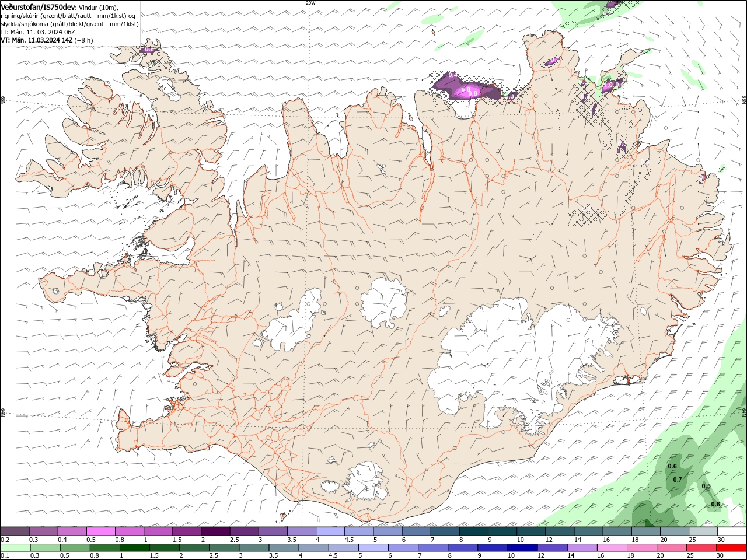Click the white Hofsjökull glacier in central Iceland
This screenshot has width=747, height=560.
tap(383, 302)
